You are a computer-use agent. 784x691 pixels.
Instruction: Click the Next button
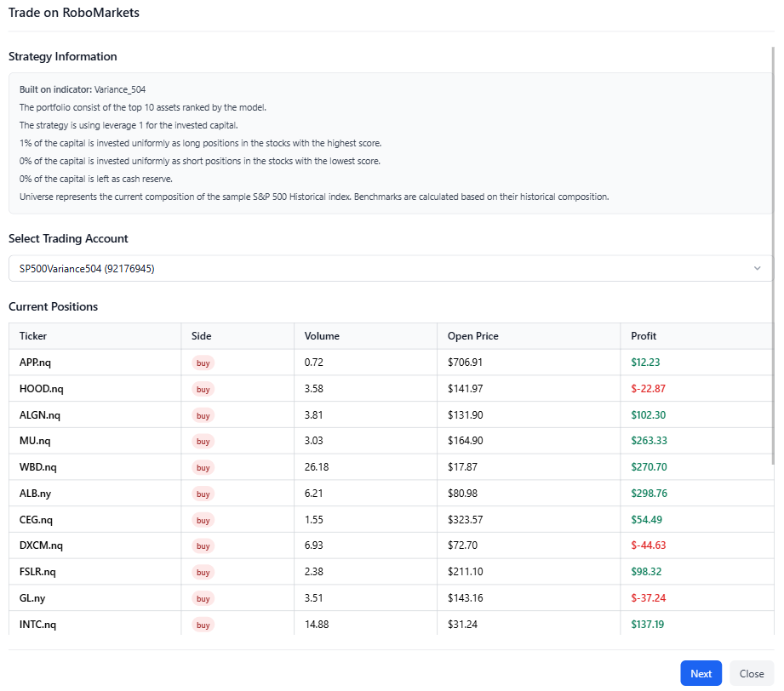point(701,673)
